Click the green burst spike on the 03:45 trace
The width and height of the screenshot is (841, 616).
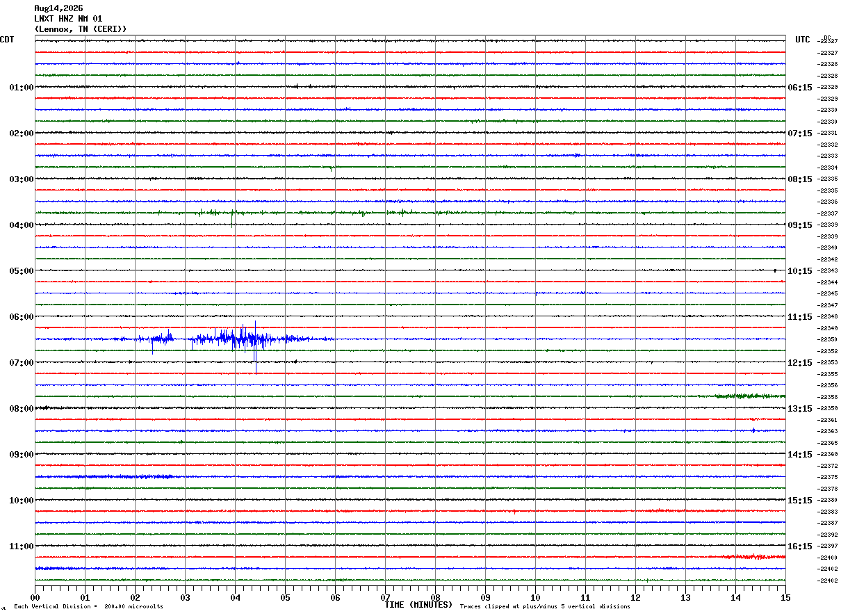(231, 216)
